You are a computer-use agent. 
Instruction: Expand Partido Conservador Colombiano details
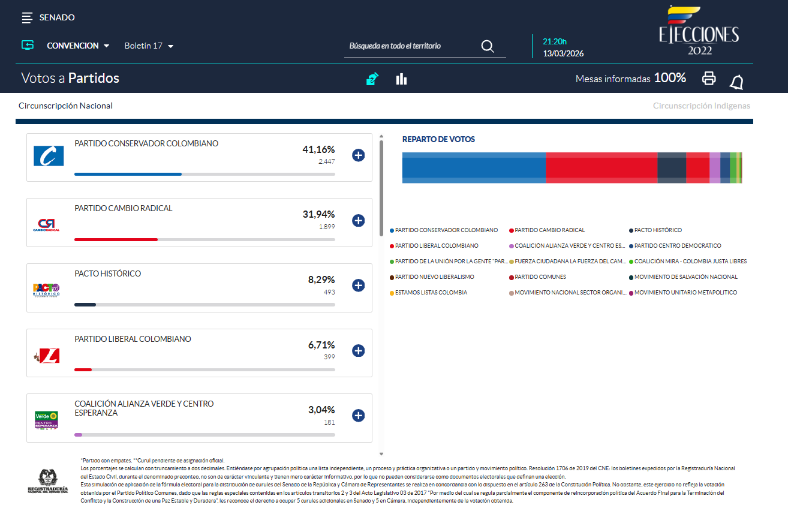click(x=358, y=156)
